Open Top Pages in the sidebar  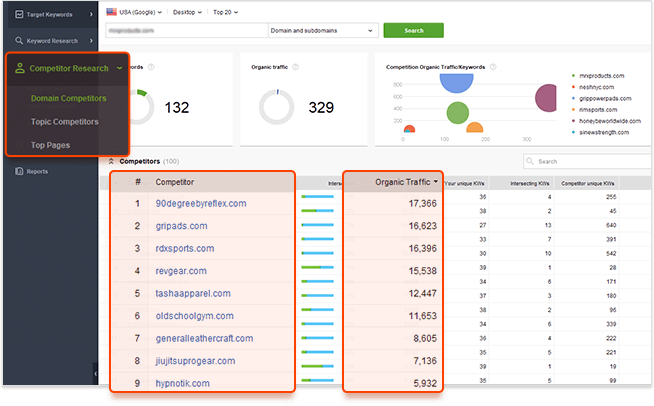click(50, 145)
